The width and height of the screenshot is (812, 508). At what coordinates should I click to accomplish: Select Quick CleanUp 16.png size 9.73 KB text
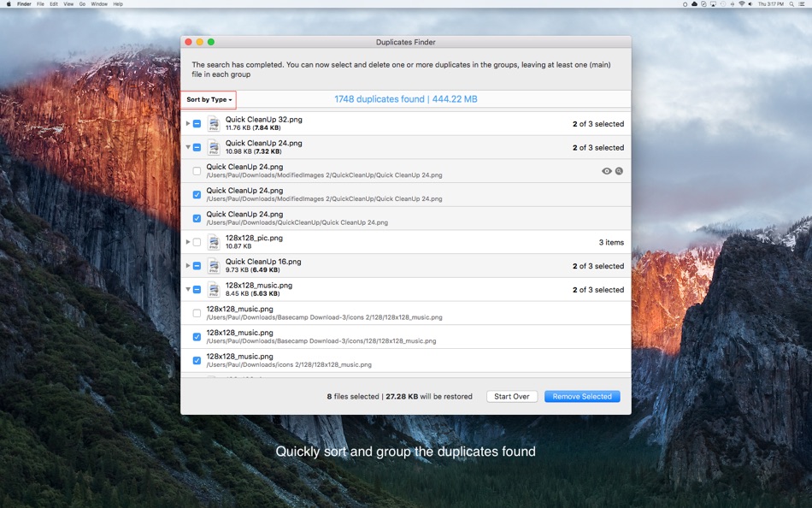[237, 270]
